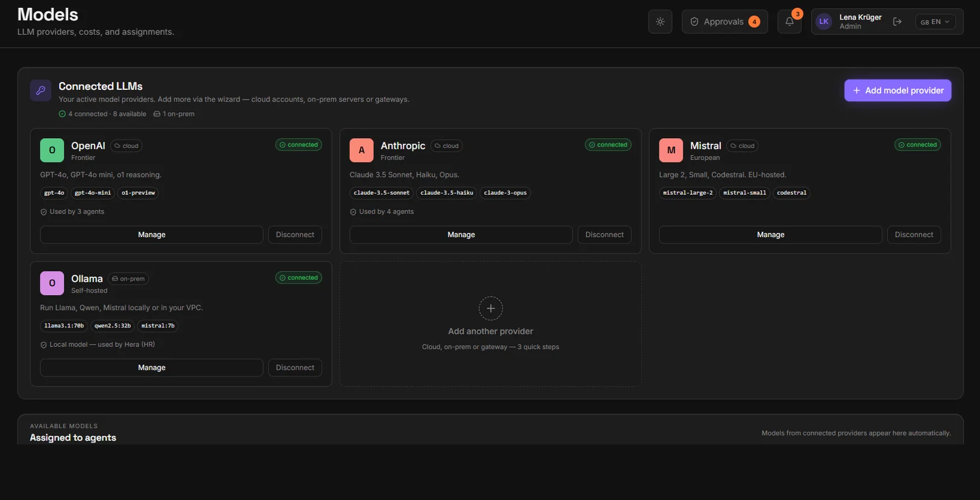Click 'Used by 4 agents' text
Image resolution: width=980 pixels, height=500 pixels.
(x=386, y=212)
